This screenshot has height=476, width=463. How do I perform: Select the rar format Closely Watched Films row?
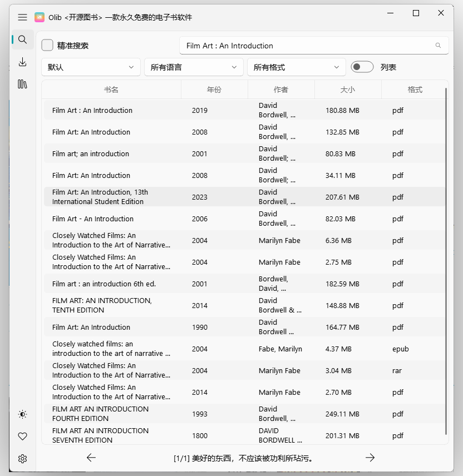pos(244,371)
